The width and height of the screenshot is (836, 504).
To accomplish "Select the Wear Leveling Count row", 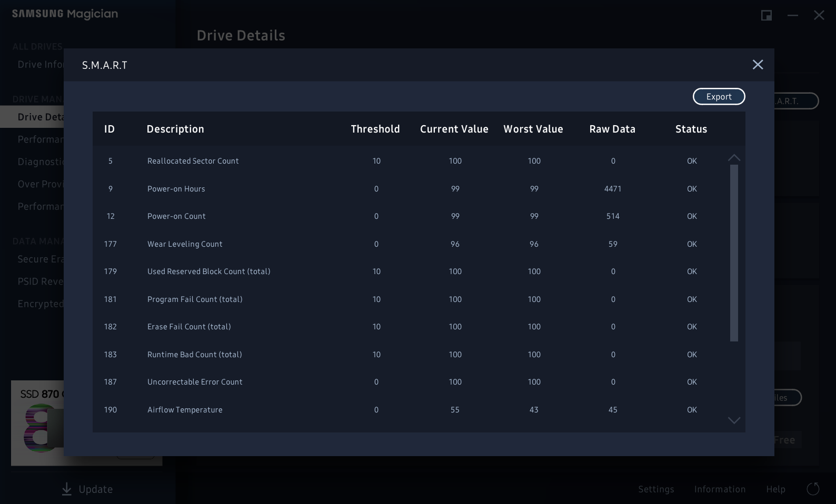I will tap(410, 244).
